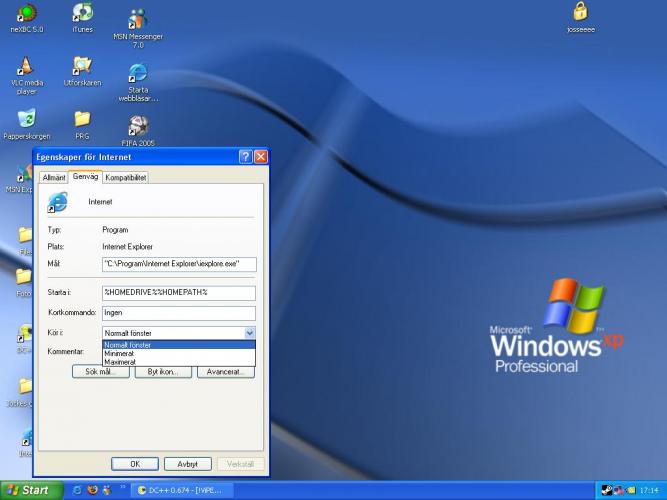The image size is (667, 500).
Task: Click the MSN Messenger 7.0 icon
Action: pos(138,20)
